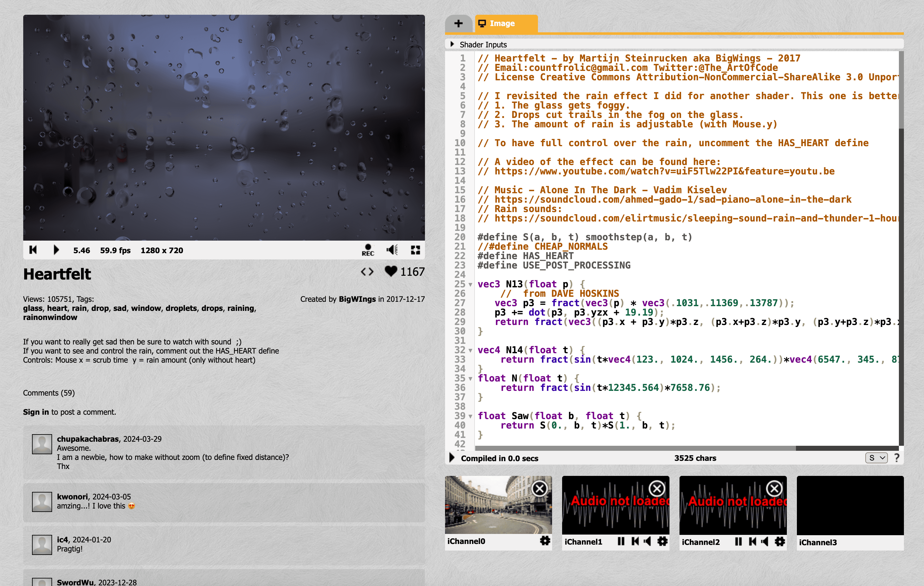The width and height of the screenshot is (924, 586).
Task: Rewind the iChannel2 audio
Action: (x=753, y=541)
